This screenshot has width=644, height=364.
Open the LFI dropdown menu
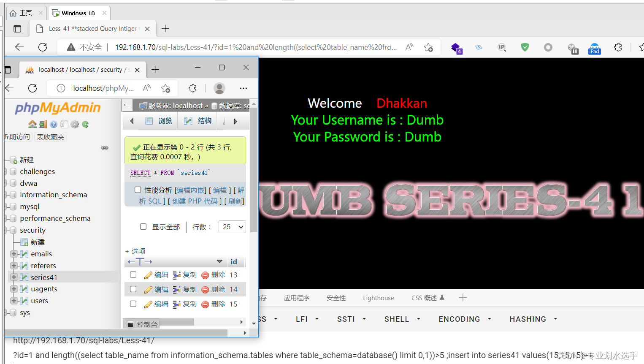(307, 319)
